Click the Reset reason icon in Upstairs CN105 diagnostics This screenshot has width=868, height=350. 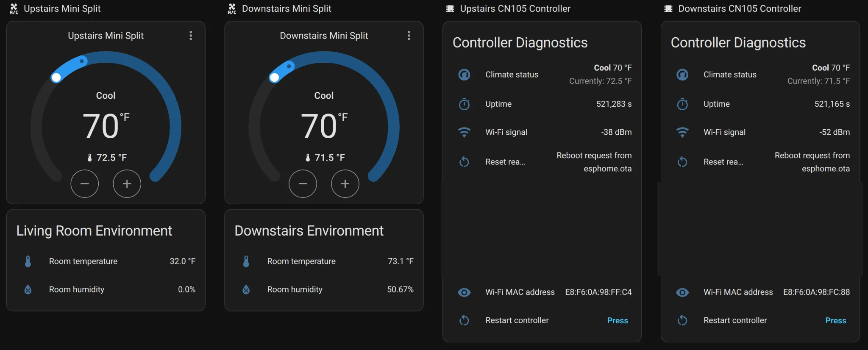(465, 162)
